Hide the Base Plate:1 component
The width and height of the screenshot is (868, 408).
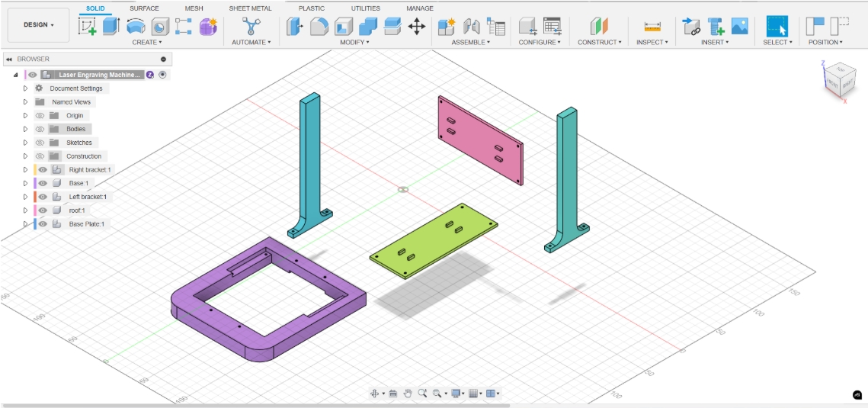(43, 223)
